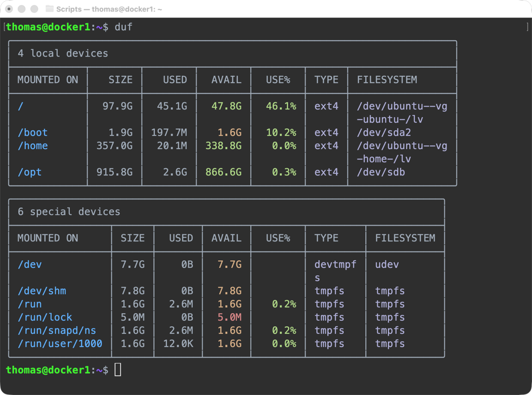
Task: Maximize the terminal window
Action: click(34, 9)
